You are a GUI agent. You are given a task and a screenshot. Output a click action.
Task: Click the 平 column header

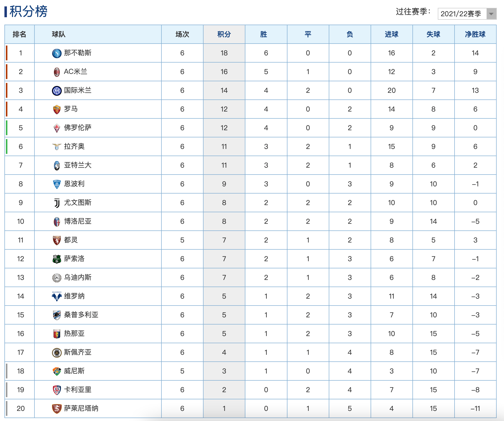(308, 34)
